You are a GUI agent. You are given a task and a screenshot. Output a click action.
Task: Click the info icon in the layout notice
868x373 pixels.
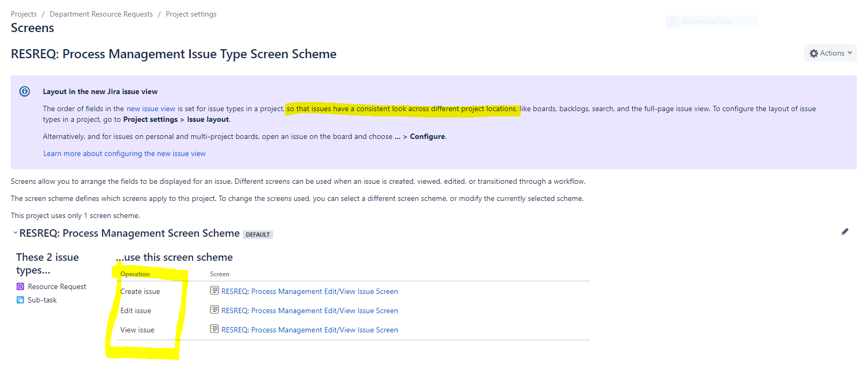pyautogui.click(x=25, y=91)
